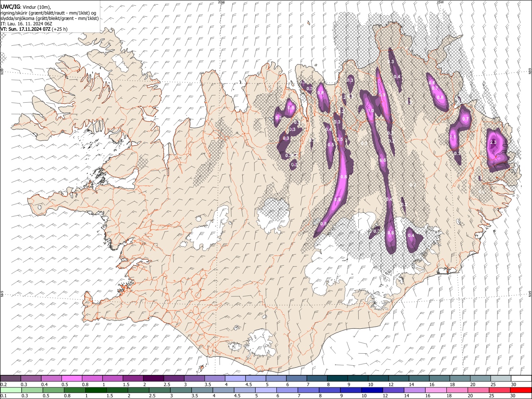
Task: Click the '2.3' snowfall value in east Iceland
Action: (493, 143)
